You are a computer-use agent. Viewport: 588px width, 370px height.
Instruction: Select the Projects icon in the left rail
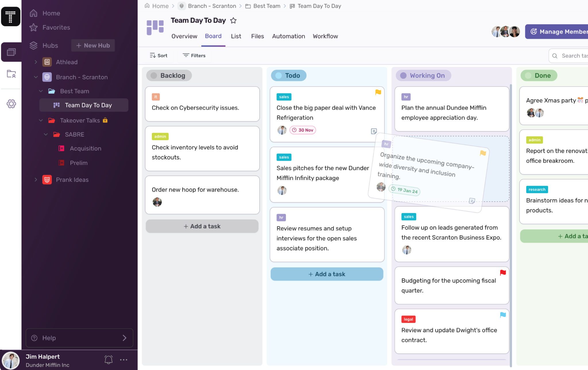[11, 52]
